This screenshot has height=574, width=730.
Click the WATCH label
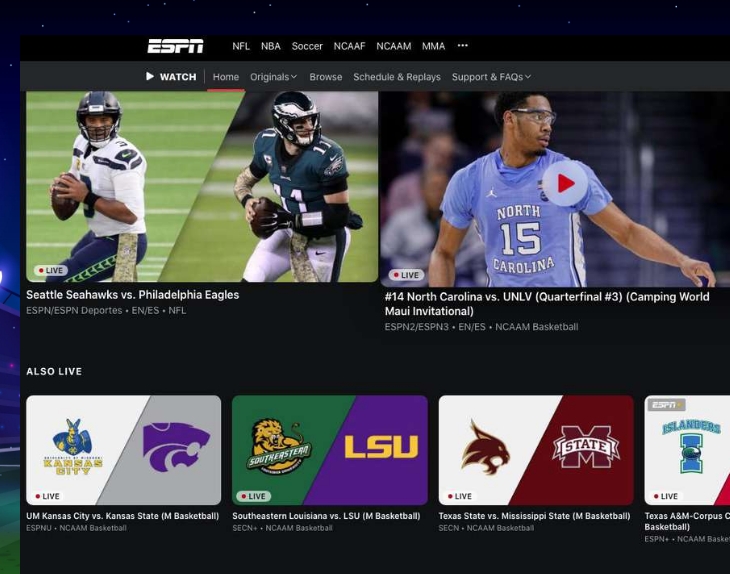[178, 77]
